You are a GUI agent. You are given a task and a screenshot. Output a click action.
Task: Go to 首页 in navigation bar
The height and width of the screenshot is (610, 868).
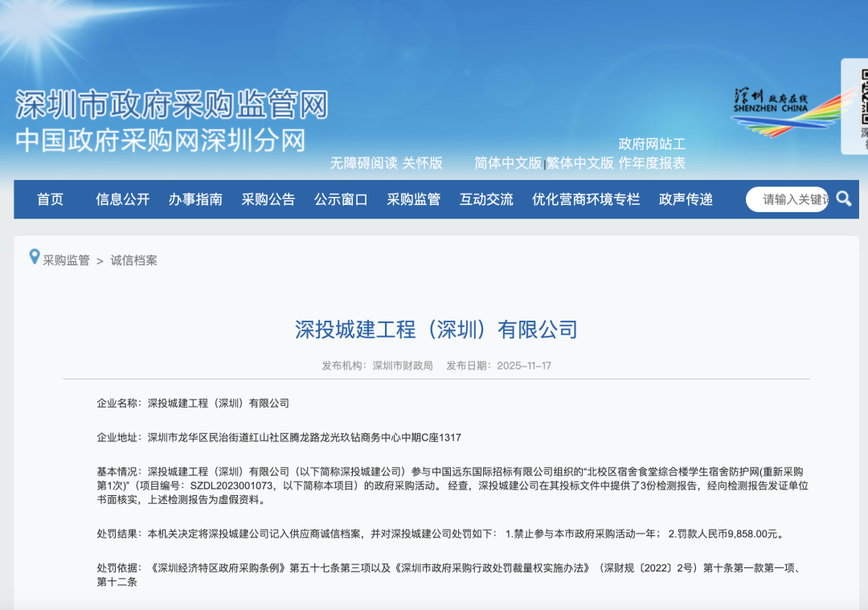pyautogui.click(x=50, y=199)
